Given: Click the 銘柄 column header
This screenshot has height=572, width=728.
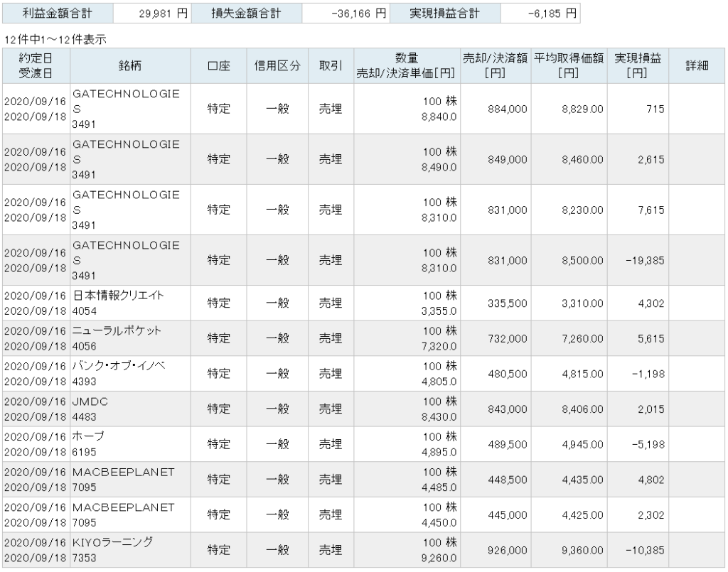Looking at the screenshot, I should pyautogui.click(x=130, y=66).
